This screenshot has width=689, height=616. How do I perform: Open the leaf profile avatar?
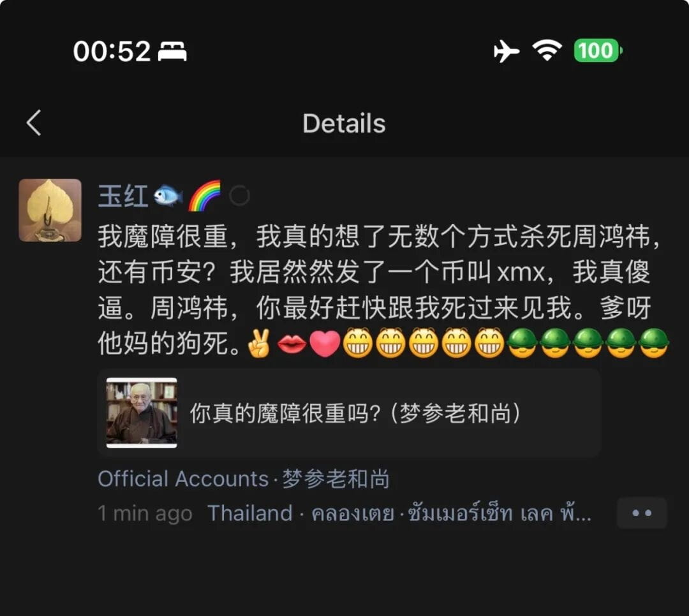pos(50,210)
